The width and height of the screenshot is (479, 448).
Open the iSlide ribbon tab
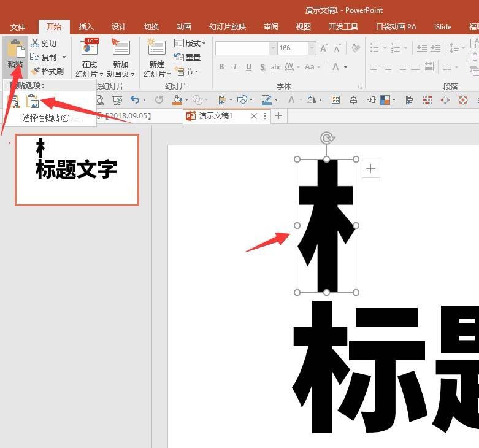pyautogui.click(x=443, y=27)
